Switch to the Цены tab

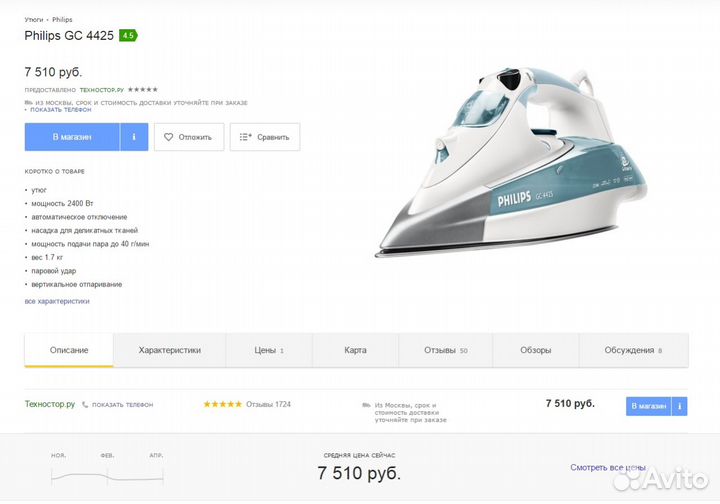point(268,350)
